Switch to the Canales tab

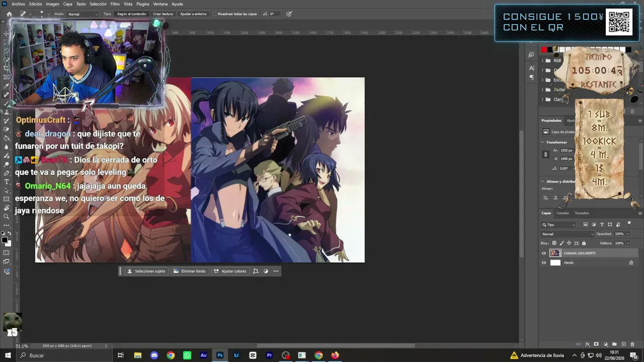[562, 213]
